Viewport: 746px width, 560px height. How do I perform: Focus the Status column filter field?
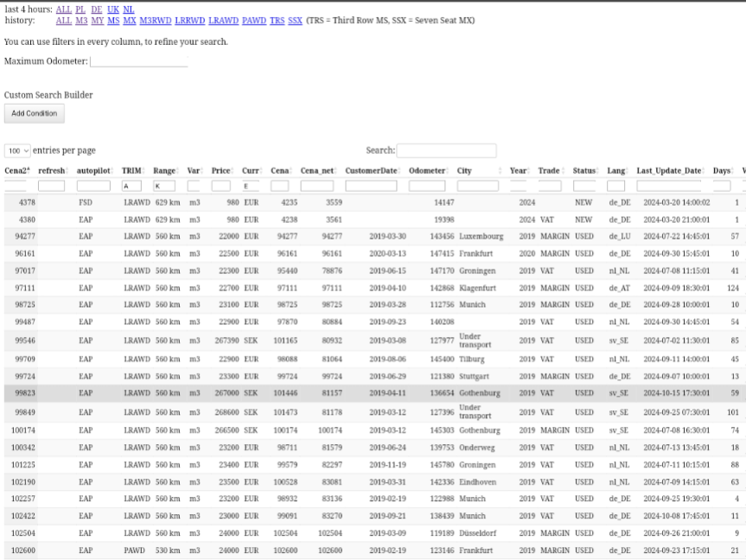(x=584, y=186)
